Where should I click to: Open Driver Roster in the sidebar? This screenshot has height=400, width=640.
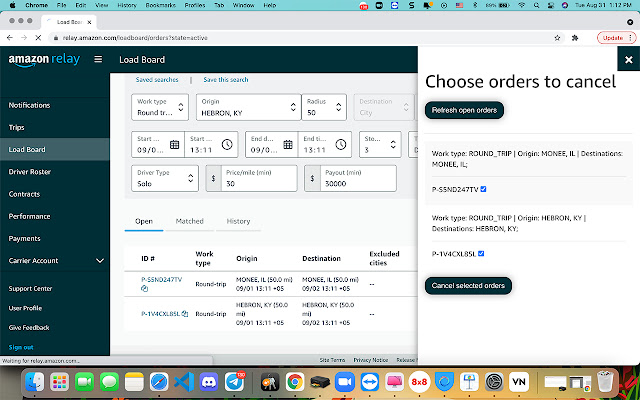[30, 172]
